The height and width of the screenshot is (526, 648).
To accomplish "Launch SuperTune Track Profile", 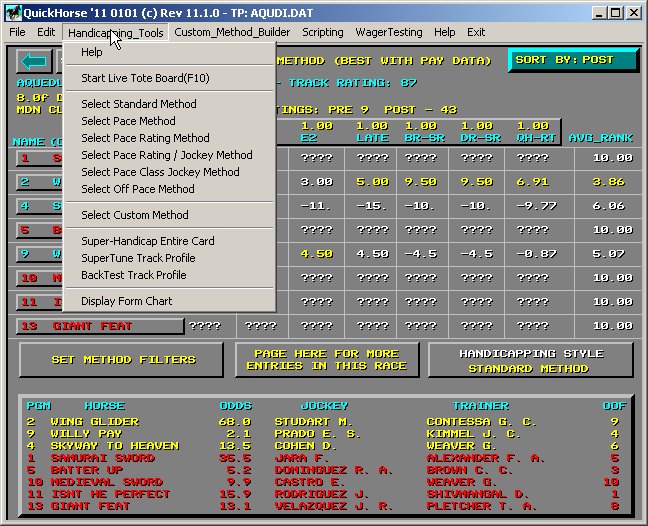I will click(x=138, y=258).
